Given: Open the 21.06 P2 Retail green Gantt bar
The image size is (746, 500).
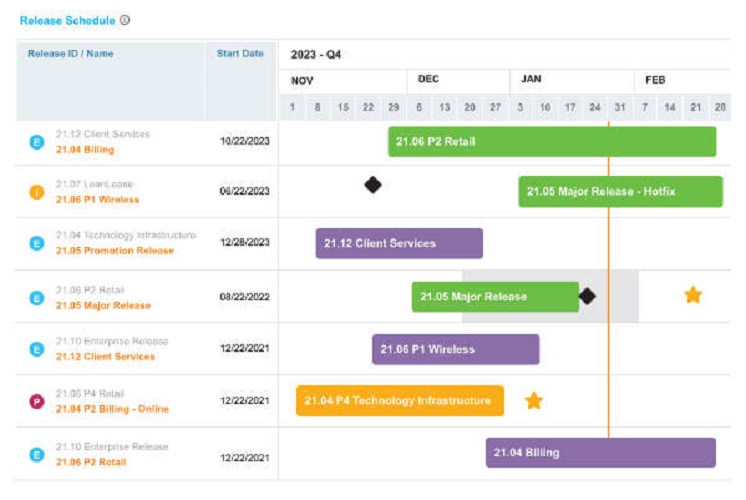Looking at the screenshot, I should point(552,141).
